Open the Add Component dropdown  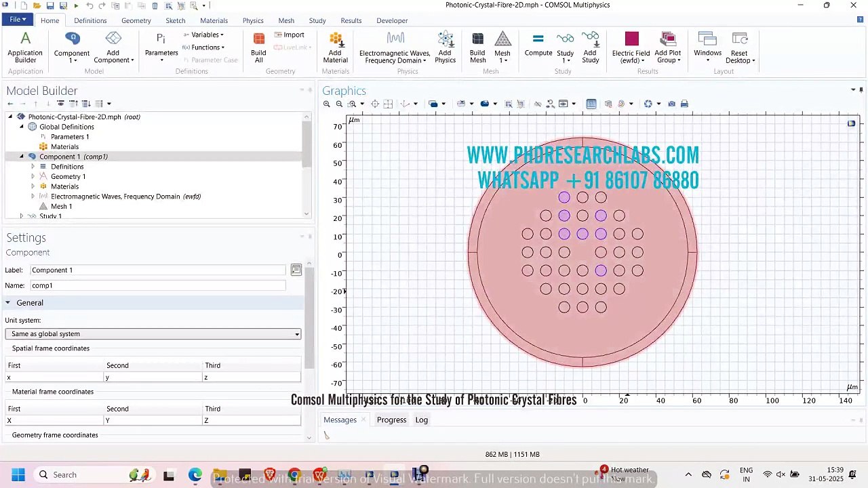tap(113, 56)
